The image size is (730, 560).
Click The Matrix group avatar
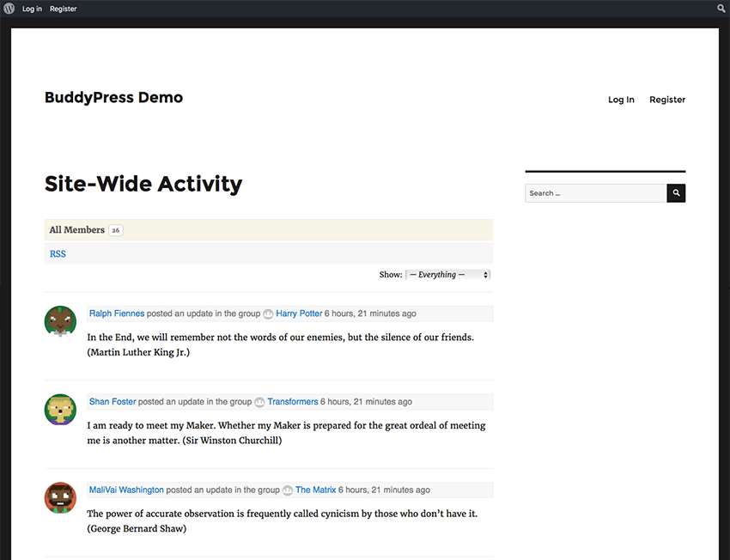(x=288, y=490)
